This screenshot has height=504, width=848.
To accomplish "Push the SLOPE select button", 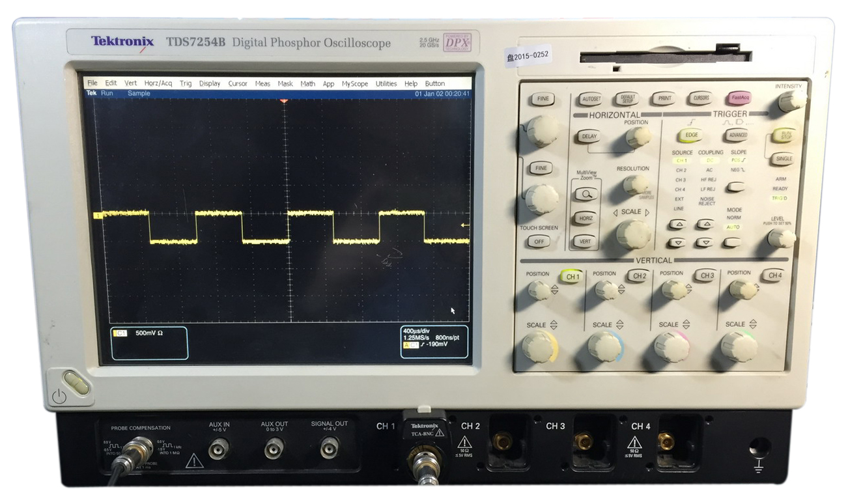I will (735, 187).
